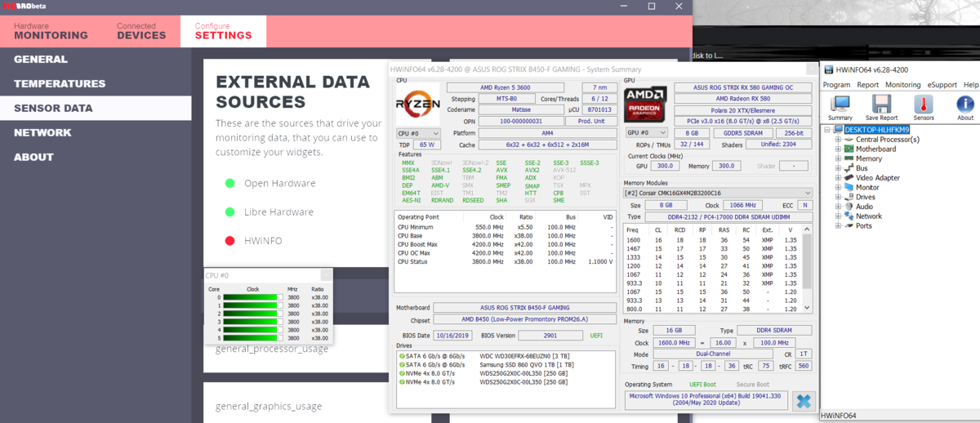Click the memory timings table scrollbar

(x=808, y=268)
